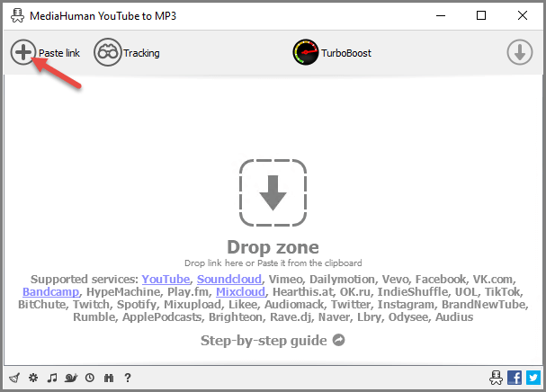Click the 'Supported services:' text
546x392 pixels.
(85, 280)
